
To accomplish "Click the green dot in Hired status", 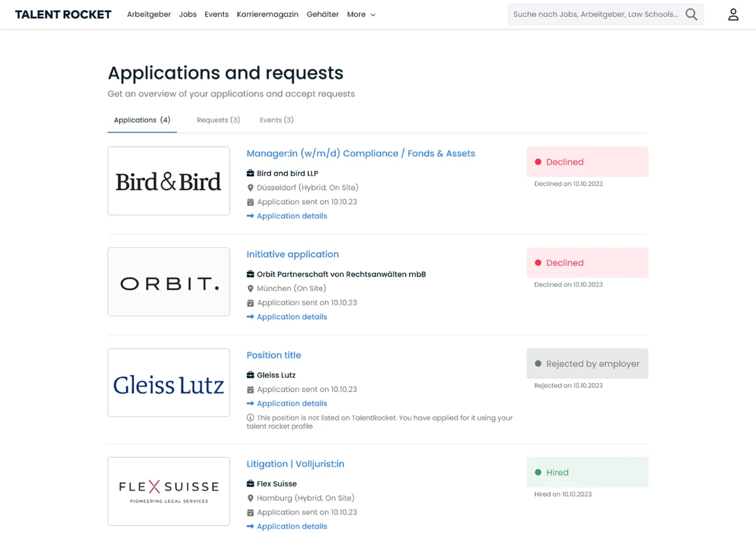I will pos(538,472).
